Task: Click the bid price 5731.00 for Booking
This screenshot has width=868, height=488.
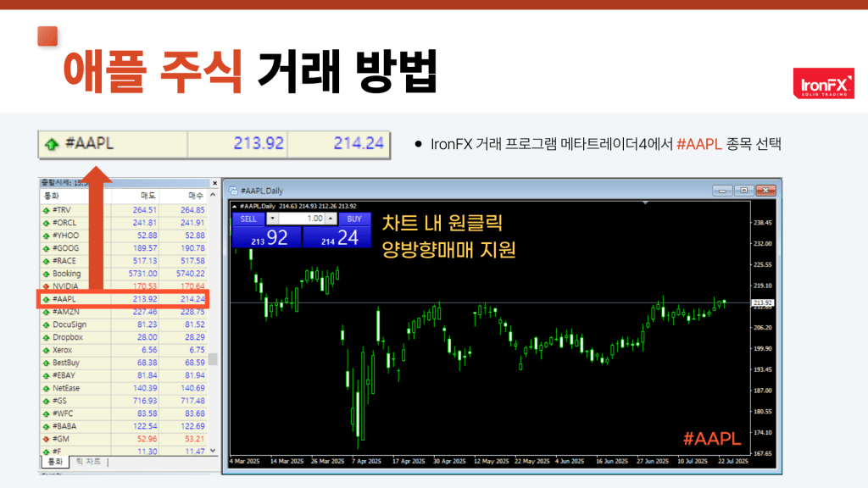Action: pyautogui.click(x=142, y=274)
